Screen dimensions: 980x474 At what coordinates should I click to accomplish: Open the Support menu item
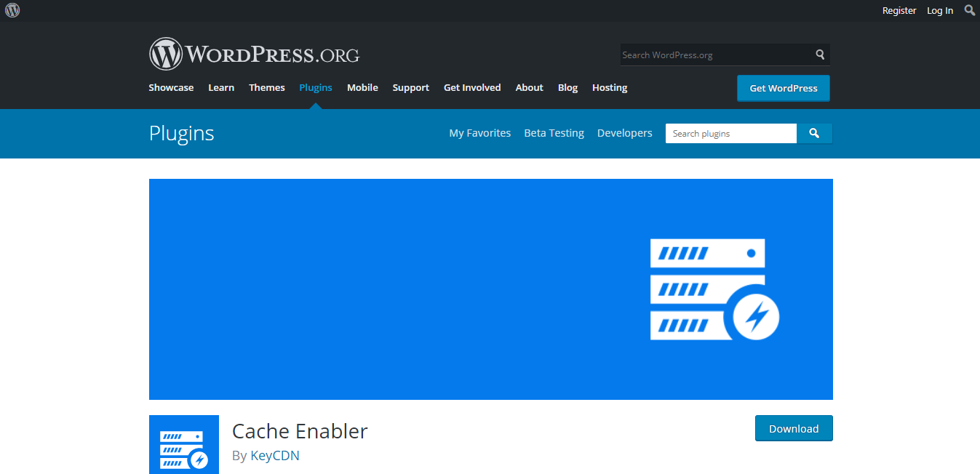[x=411, y=87]
